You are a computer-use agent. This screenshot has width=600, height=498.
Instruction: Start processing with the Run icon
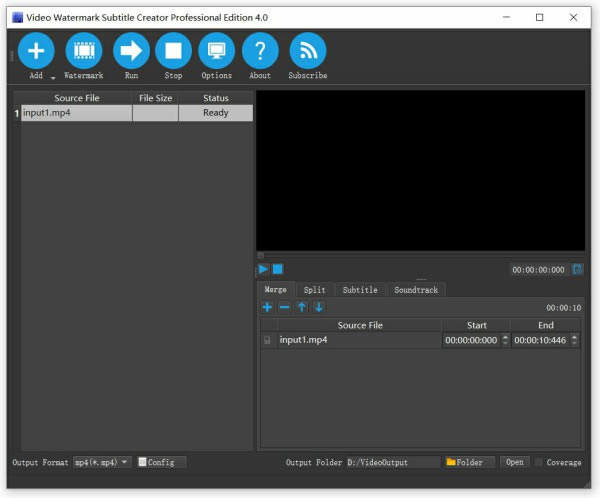pyautogui.click(x=131, y=51)
